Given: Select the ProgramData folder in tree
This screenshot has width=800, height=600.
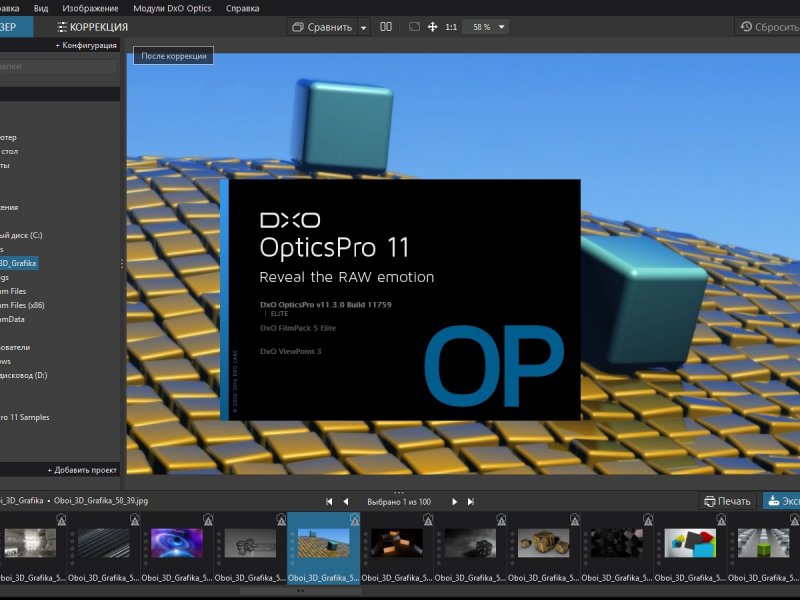Looking at the screenshot, I should click(12, 319).
